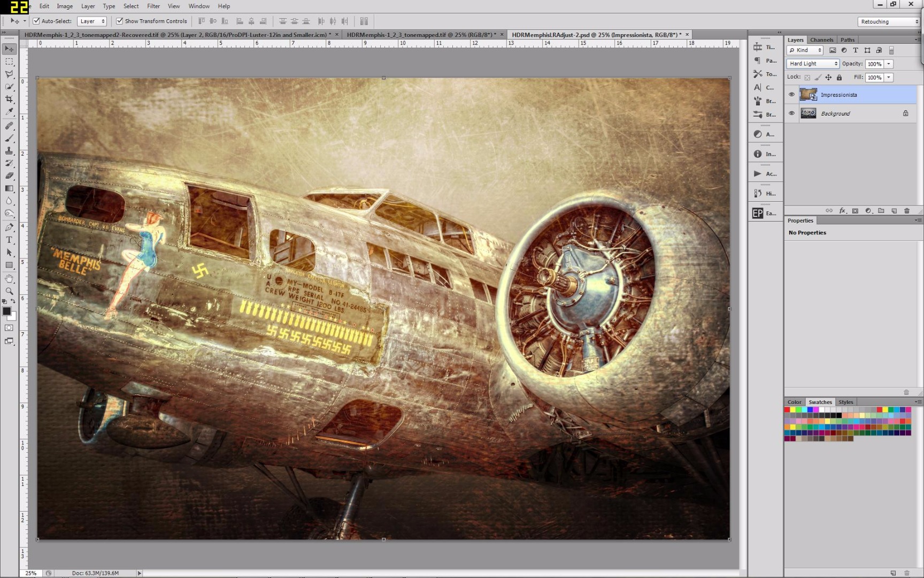
Task: Add a layer style with fx button
Action: (842, 211)
